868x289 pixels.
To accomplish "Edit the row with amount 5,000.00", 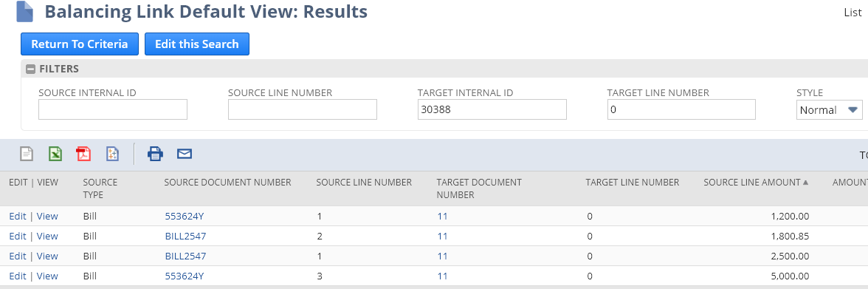I will [18, 276].
